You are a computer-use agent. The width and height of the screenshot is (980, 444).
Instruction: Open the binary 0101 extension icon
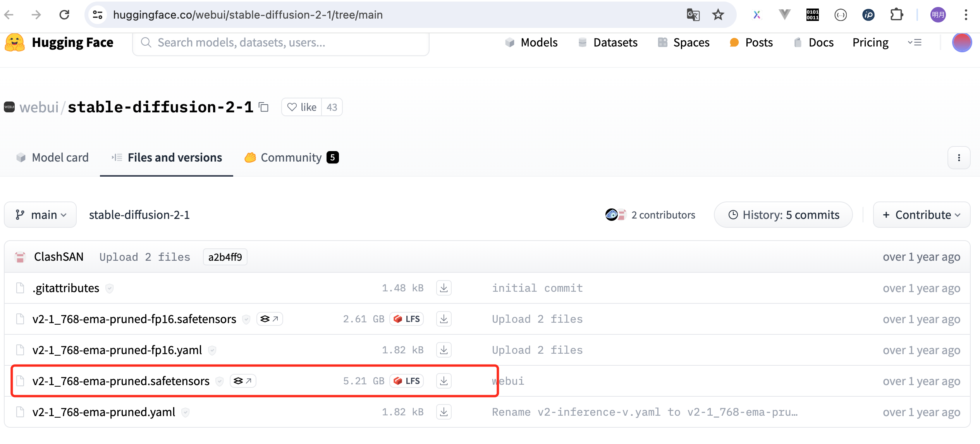pos(812,15)
